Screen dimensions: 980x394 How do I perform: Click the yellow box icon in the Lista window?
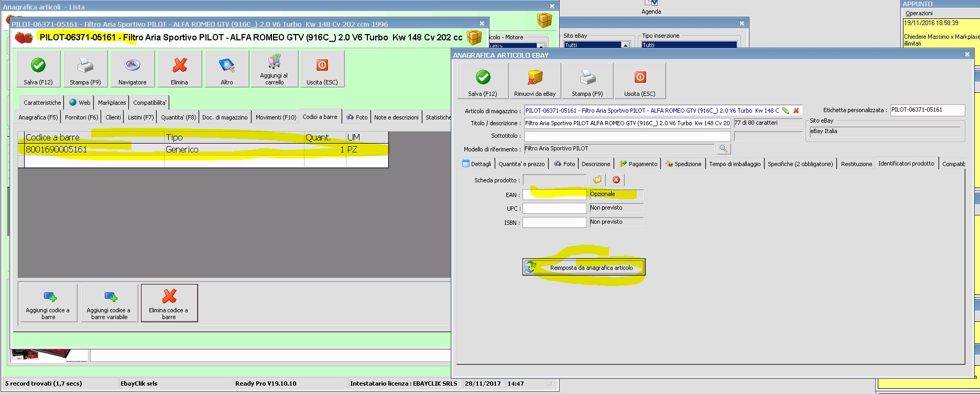click(x=545, y=20)
